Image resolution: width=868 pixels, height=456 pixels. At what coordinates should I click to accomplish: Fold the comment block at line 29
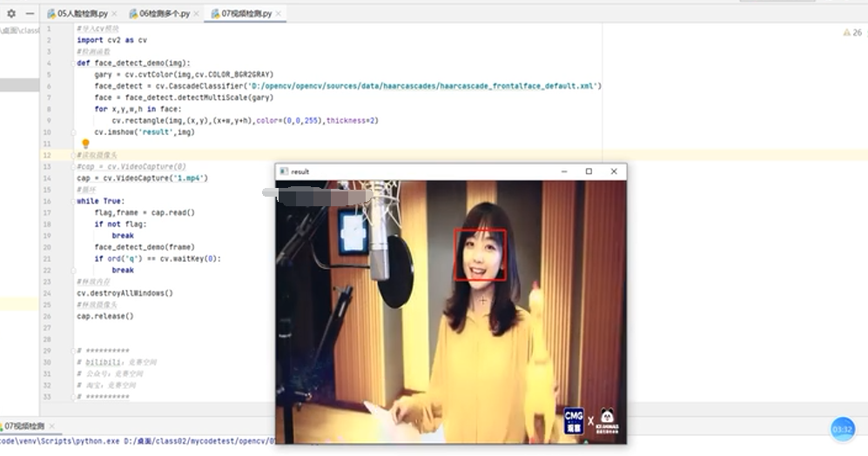click(74, 351)
